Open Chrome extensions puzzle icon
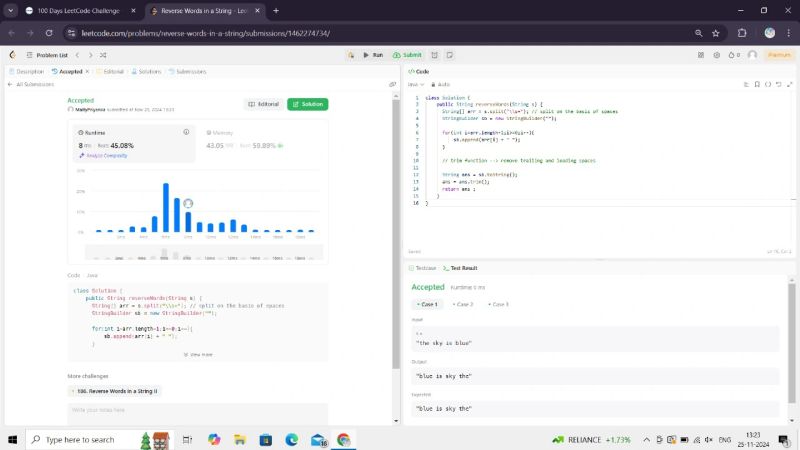The width and height of the screenshot is (800, 450). coord(742,33)
